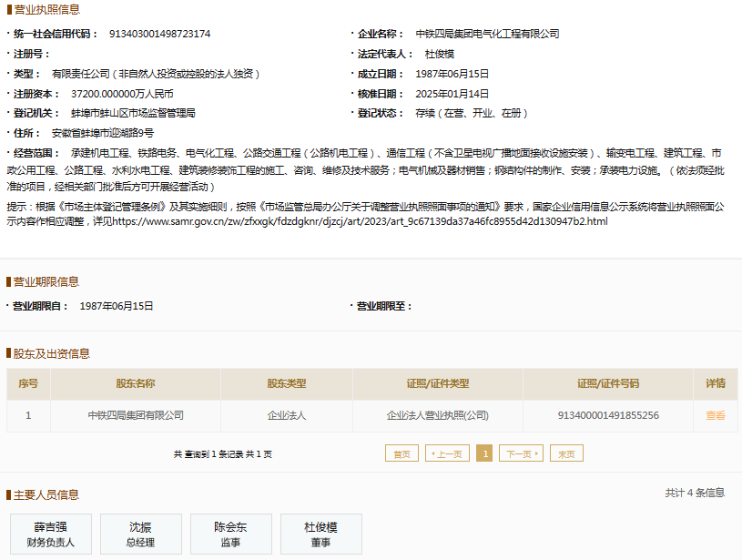The image size is (742, 560).
Task: Jump to last page with 末页 button
Action: pyautogui.click(x=566, y=453)
